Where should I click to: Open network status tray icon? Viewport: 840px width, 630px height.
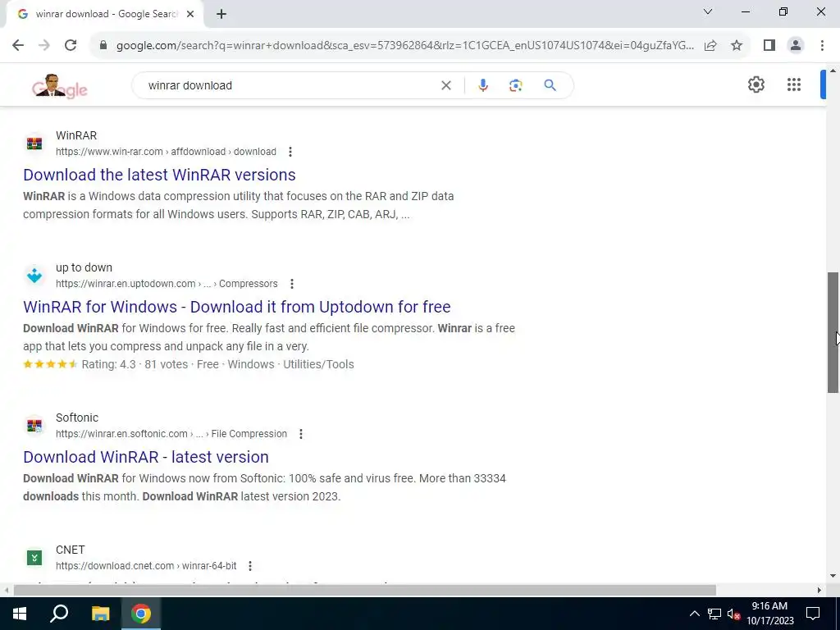tap(714, 614)
